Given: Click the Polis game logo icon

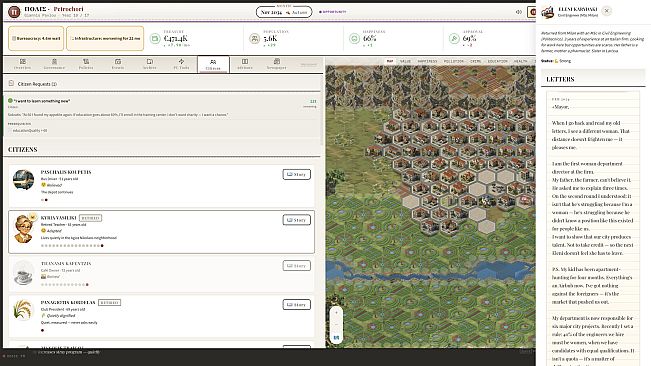Looking at the screenshot, I should click(x=14, y=12).
